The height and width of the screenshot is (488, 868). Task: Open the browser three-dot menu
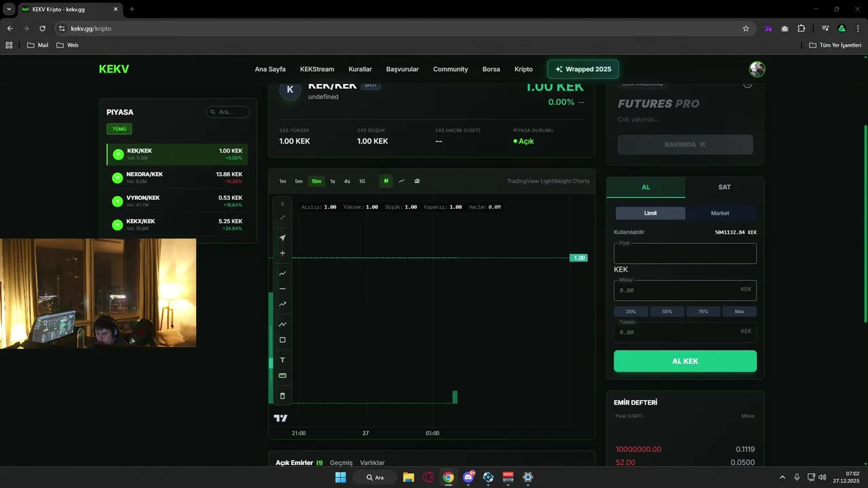tap(858, 28)
